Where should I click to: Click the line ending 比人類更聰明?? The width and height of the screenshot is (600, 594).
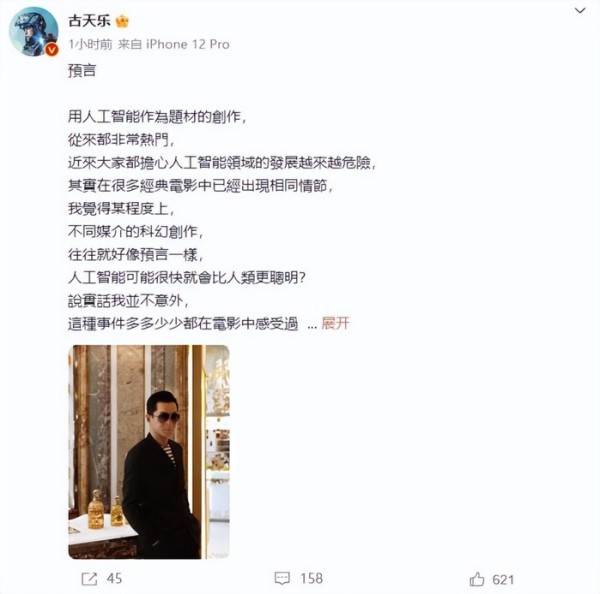(x=187, y=277)
